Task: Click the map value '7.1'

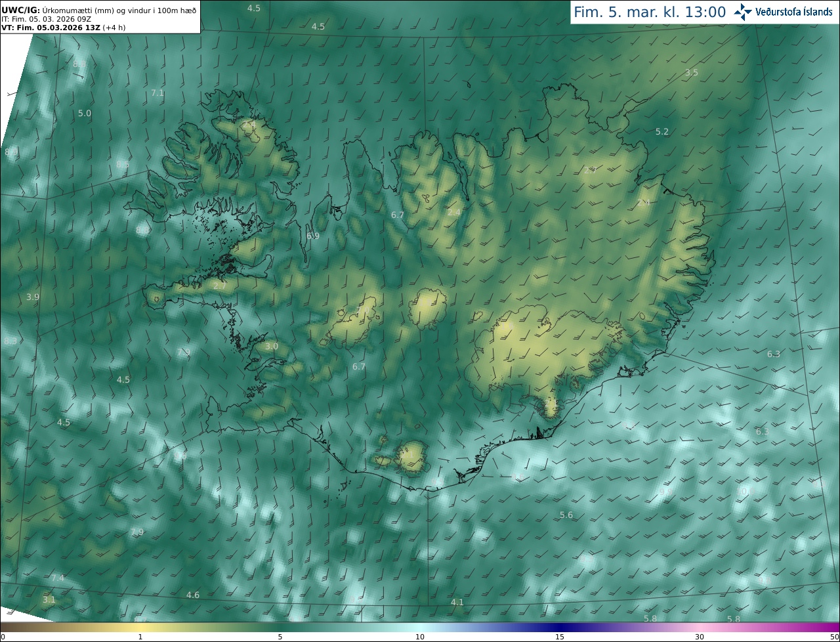Action: coord(157,93)
